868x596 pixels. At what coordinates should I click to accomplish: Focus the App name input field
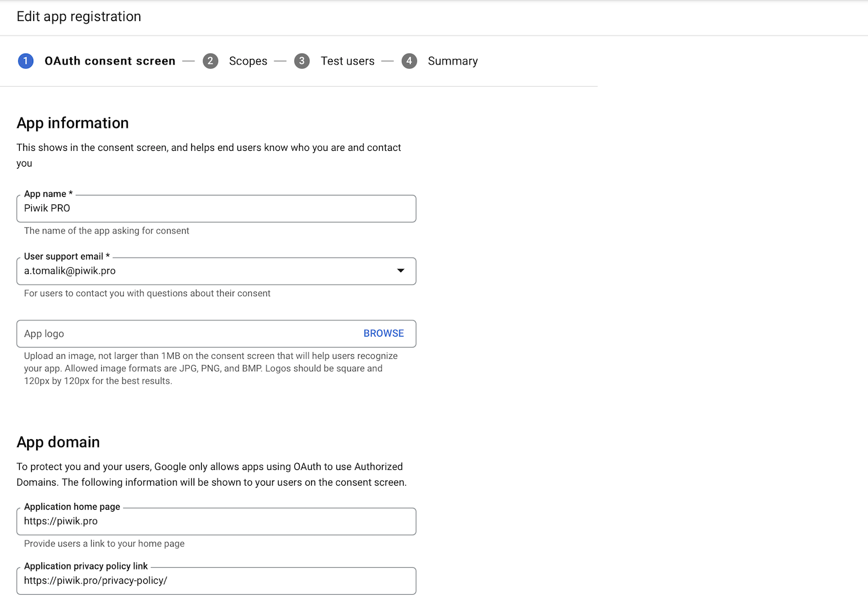(216, 209)
